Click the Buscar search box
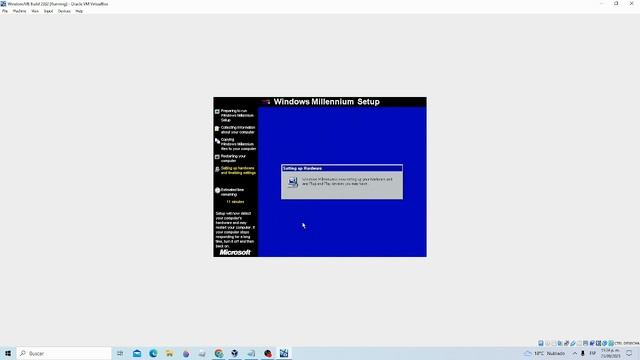Screen dimensions: 640x360 coord(64,353)
